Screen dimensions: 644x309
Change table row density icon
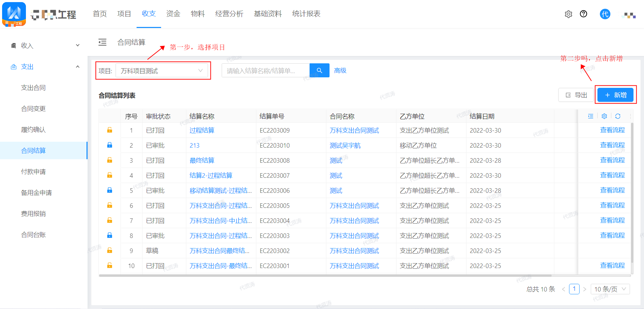(x=590, y=116)
